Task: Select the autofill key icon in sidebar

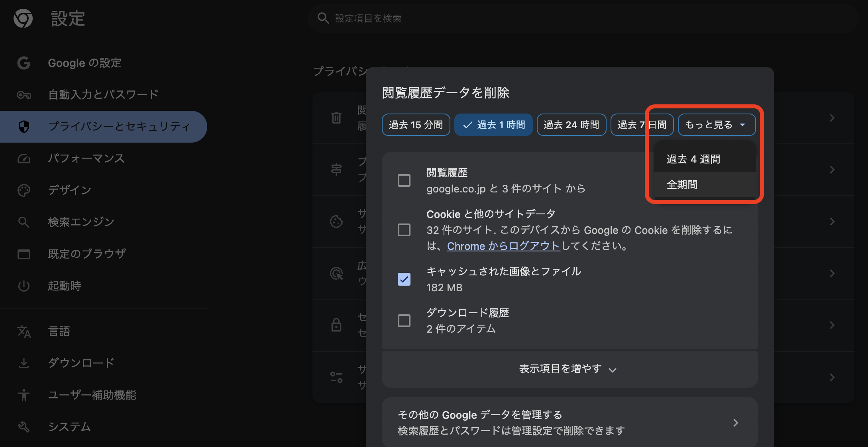Action: [x=24, y=94]
